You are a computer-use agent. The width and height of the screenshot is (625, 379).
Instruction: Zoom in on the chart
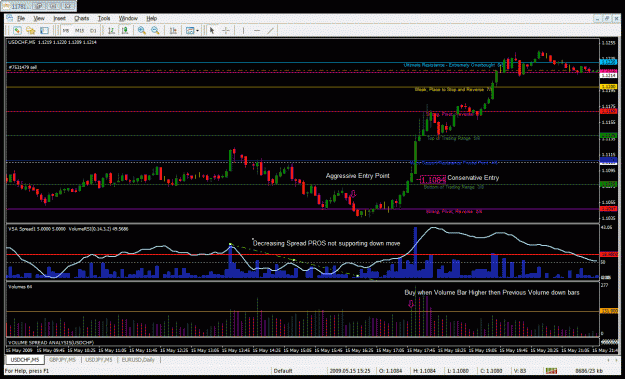tap(142, 30)
